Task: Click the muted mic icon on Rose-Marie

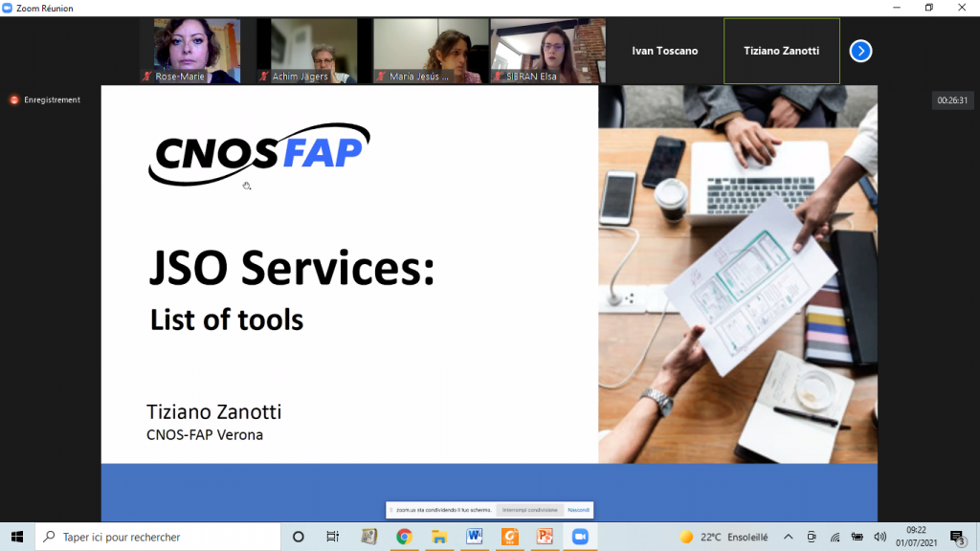Action: click(146, 77)
